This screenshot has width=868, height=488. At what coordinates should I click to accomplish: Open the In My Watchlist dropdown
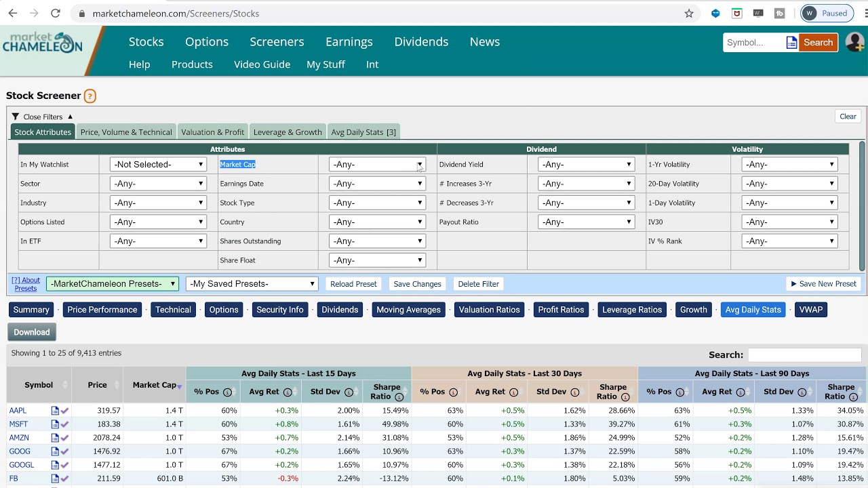pyautogui.click(x=158, y=165)
